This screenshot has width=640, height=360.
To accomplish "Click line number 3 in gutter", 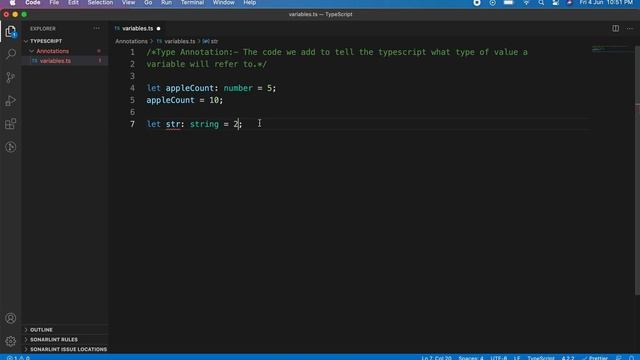I will 132,76.
